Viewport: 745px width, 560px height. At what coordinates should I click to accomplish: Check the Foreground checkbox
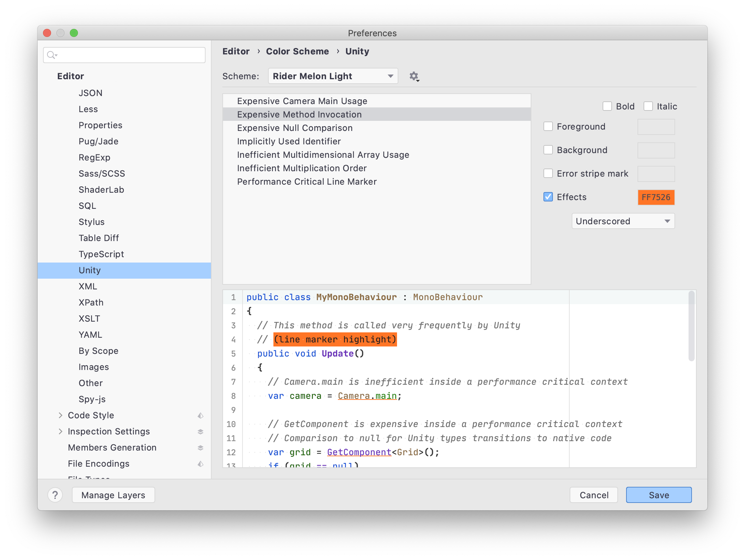click(548, 127)
